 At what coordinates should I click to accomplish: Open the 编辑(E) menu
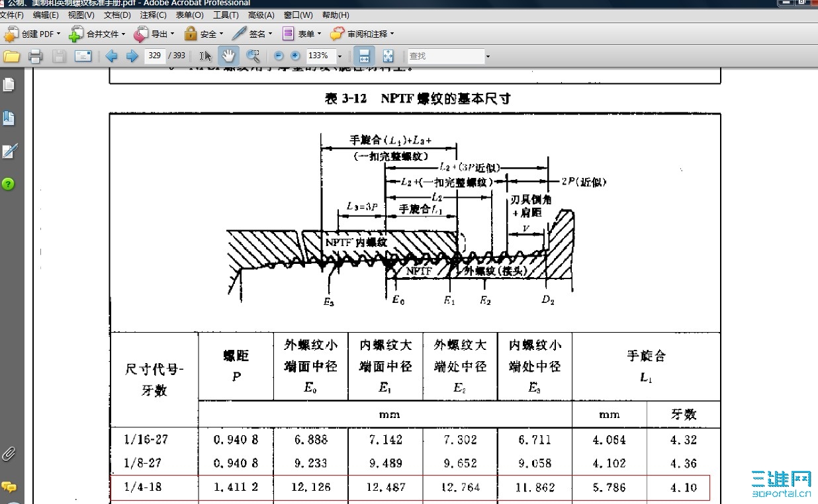(46, 15)
